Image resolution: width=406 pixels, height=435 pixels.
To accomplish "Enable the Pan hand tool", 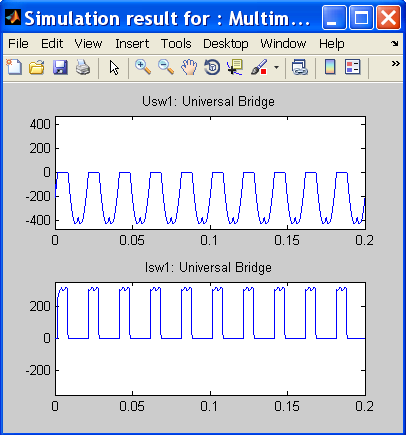I will coord(189,67).
